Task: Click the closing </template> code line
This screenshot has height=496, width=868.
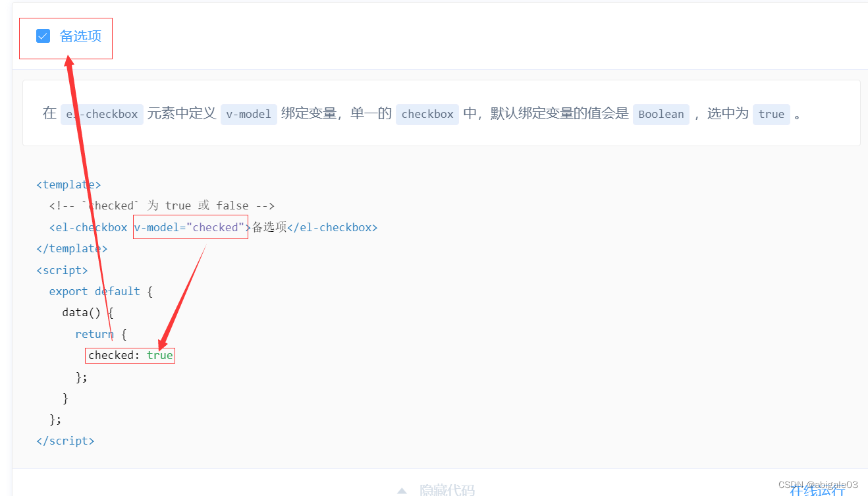Action: [x=72, y=248]
